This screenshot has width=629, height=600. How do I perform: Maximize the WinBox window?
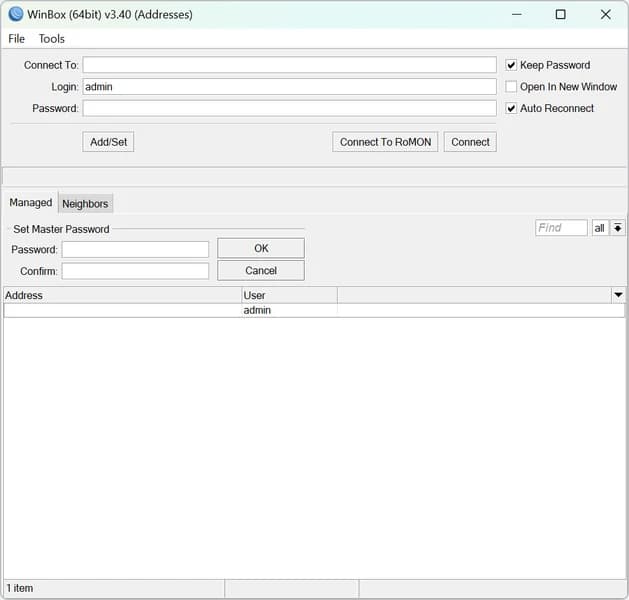click(560, 14)
